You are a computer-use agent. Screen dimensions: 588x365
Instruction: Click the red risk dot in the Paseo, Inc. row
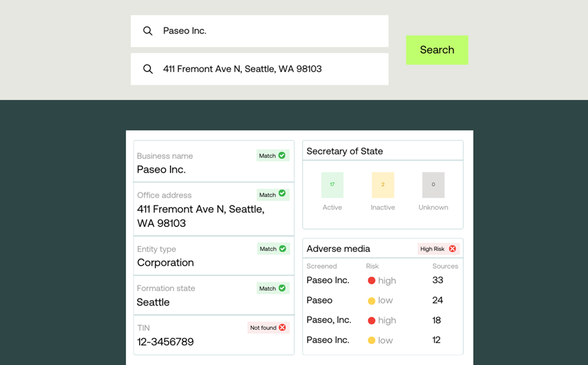click(372, 321)
